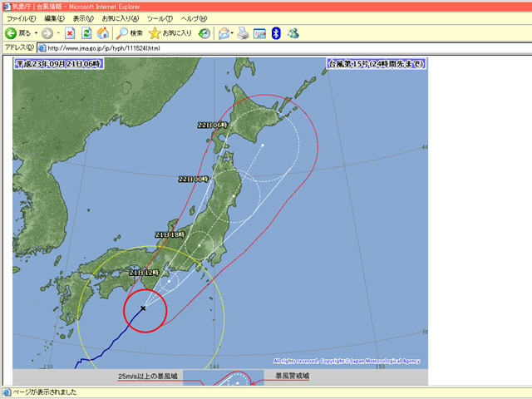This screenshot has width=532, height=399.
Task: Open the Search (検索) toolbar button
Action: pyautogui.click(x=129, y=33)
